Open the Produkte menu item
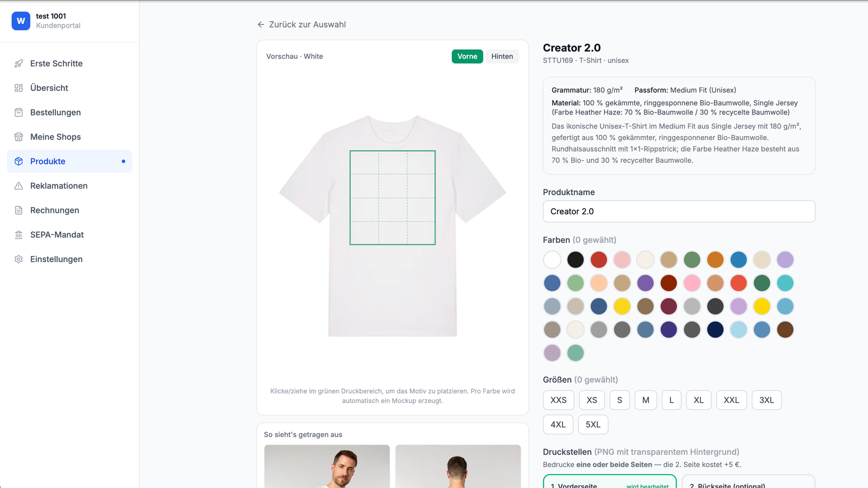 point(69,162)
